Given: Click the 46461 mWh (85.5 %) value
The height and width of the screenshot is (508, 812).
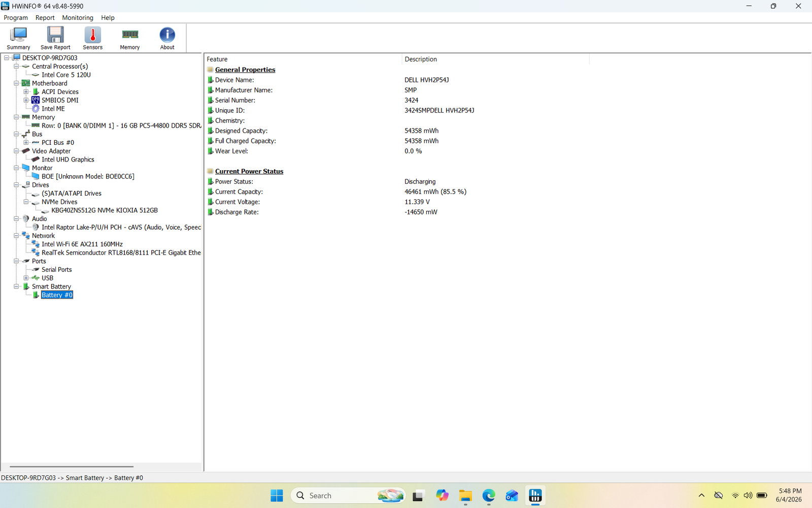Looking at the screenshot, I should pyautogui.click(x=435, y=192).
